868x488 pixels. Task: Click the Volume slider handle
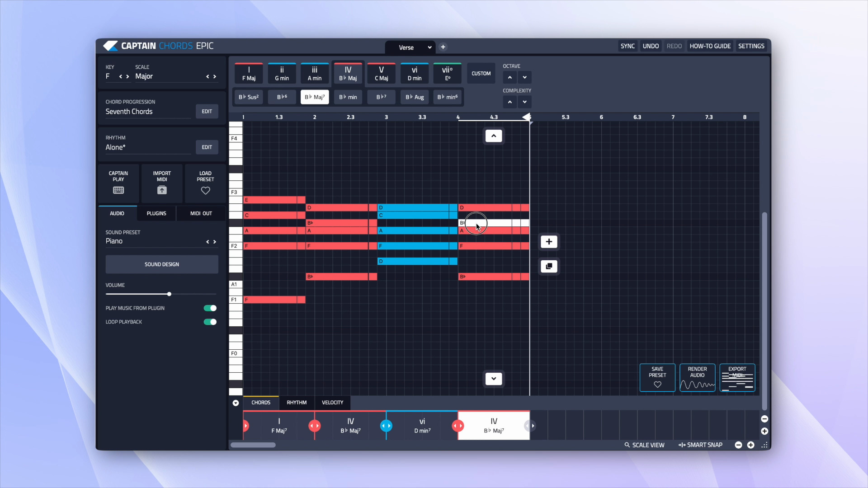[x=169, y=294]
